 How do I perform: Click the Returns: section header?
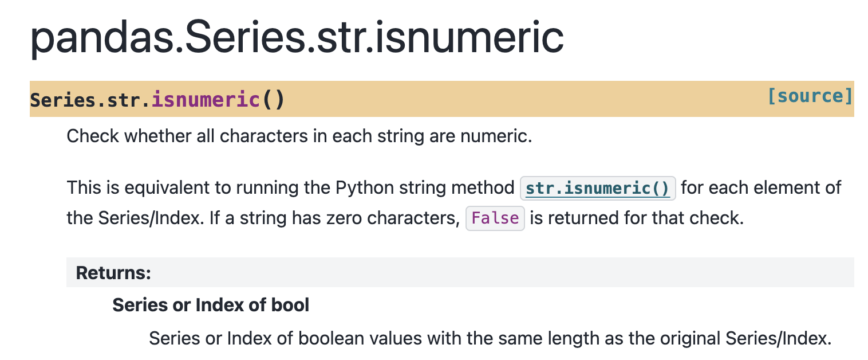[113, 273]
